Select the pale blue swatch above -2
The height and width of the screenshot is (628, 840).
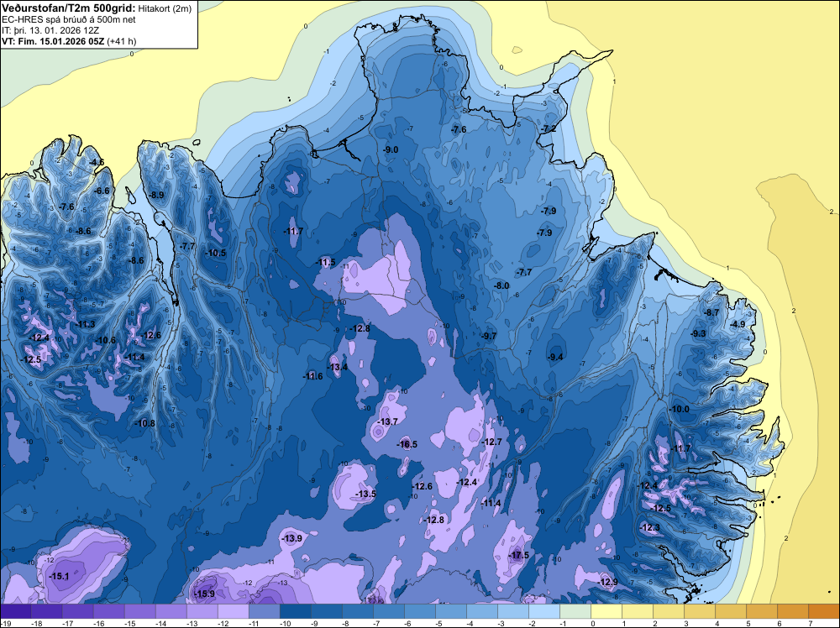[544, 611]
